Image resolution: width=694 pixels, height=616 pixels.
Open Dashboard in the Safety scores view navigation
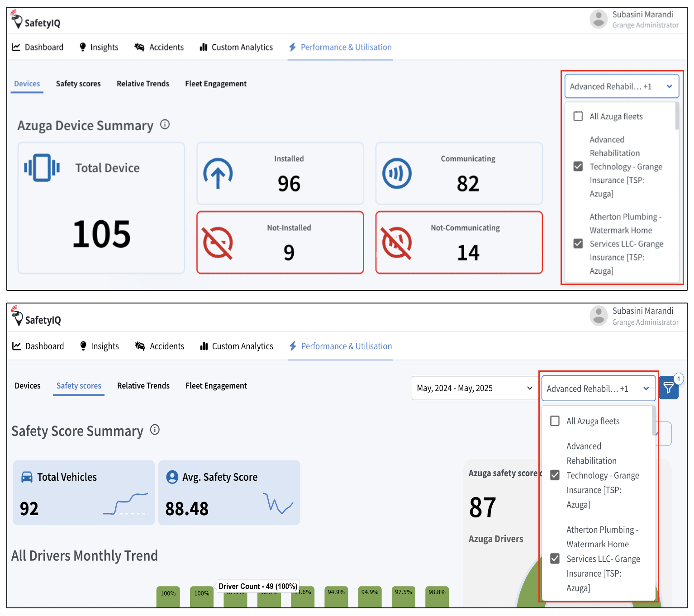pos(38,346)
